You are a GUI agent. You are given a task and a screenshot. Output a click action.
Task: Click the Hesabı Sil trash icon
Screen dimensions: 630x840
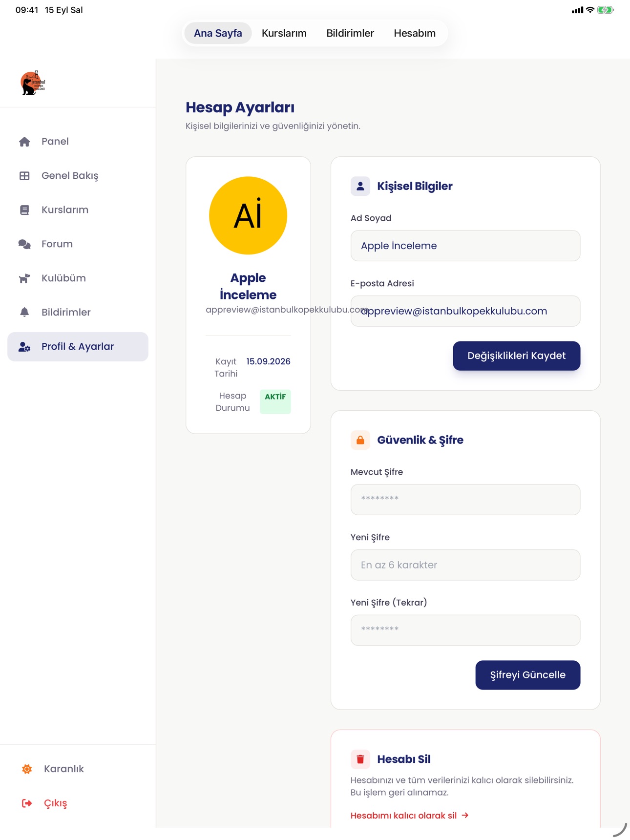(x=360, y=759)
